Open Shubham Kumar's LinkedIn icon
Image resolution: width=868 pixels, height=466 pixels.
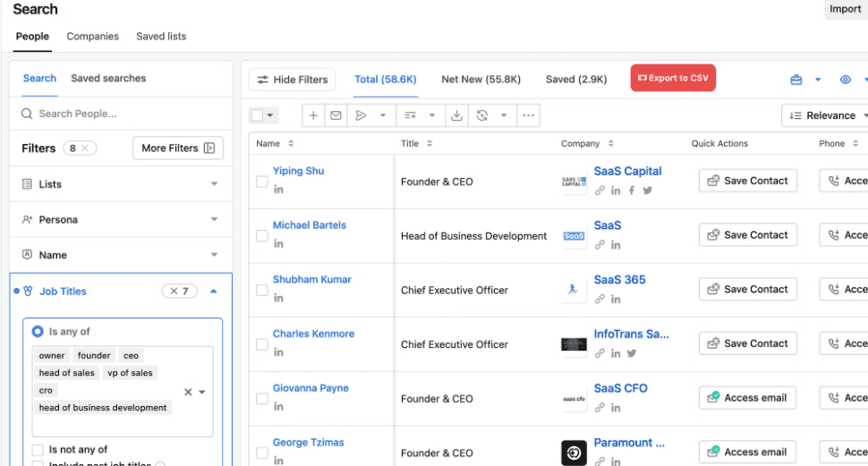pos(278,298)
